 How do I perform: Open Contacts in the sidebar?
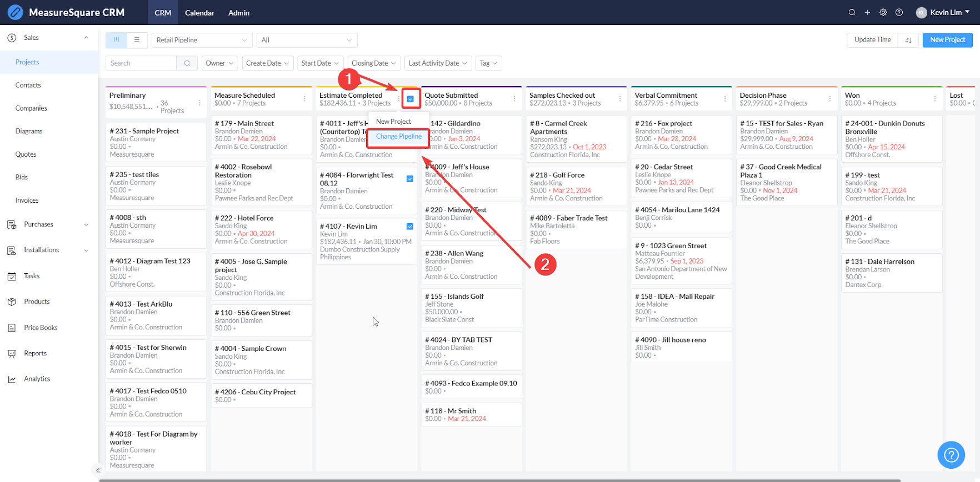coord(28,85)
